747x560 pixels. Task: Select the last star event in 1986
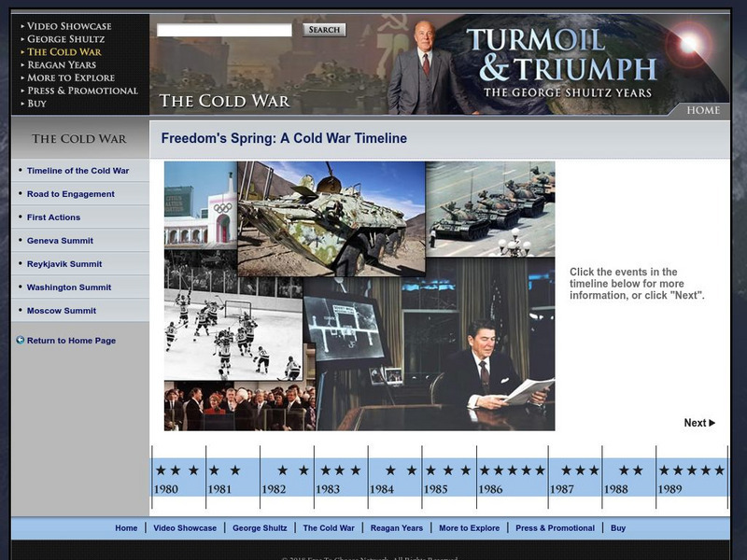[x=541, y=470]
